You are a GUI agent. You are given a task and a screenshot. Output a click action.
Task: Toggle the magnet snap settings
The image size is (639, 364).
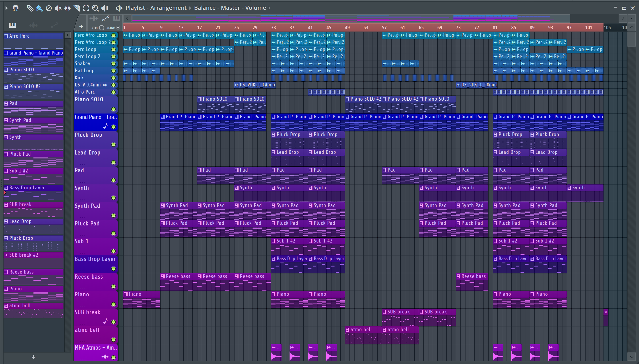click(x=16, y=8)
